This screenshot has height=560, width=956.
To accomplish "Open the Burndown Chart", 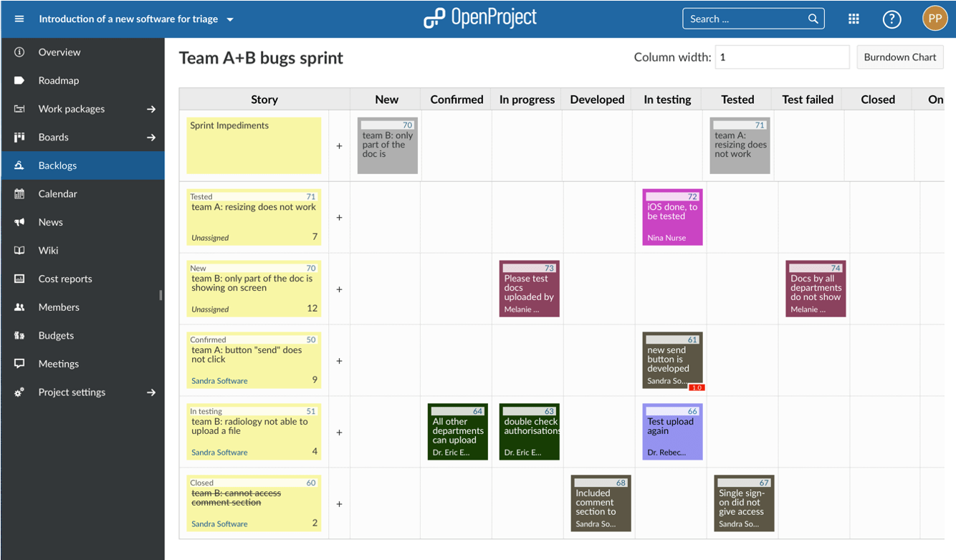I will (x=899, y=57).
